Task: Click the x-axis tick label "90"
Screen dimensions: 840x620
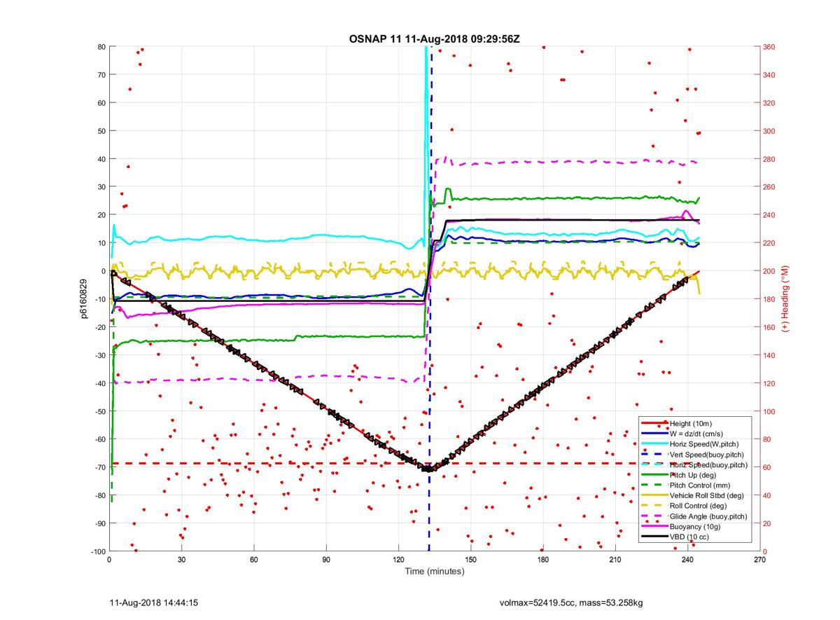Action: tap(326, 560)
